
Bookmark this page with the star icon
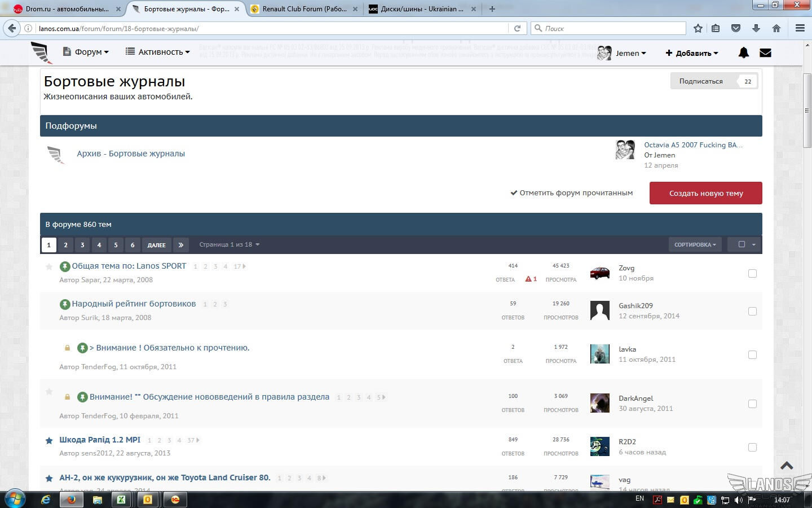698,28
